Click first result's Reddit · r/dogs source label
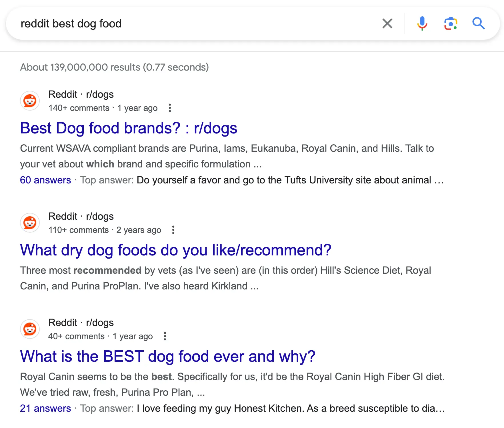Image resolution: width=504 pixels, height=428 pixels. pyautogui.click(x=81, y=94)
